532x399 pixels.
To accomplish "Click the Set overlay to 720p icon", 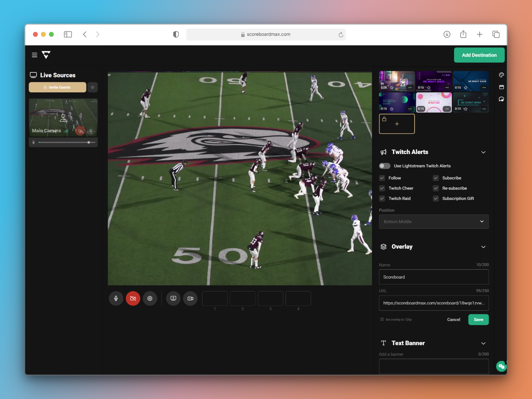I will 382,319.
